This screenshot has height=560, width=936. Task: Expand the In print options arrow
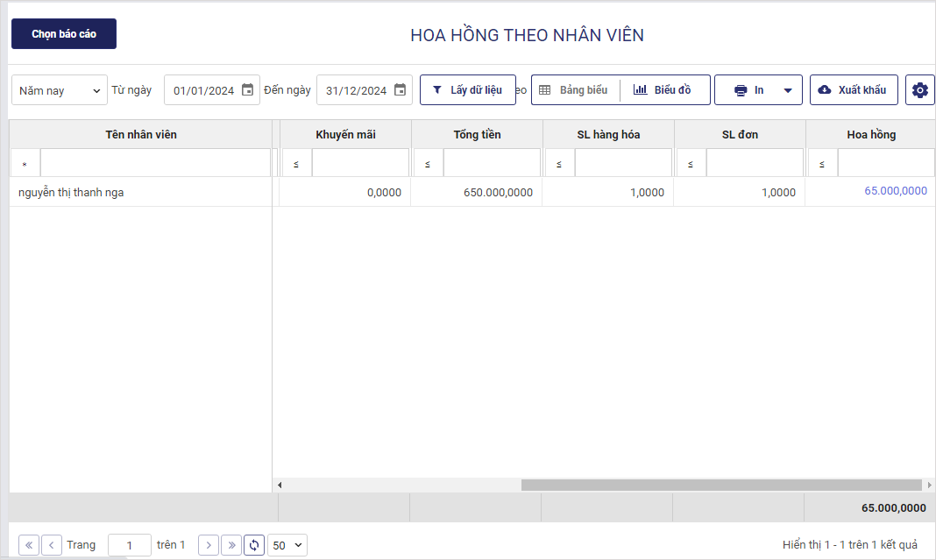[x=788, y=91]
